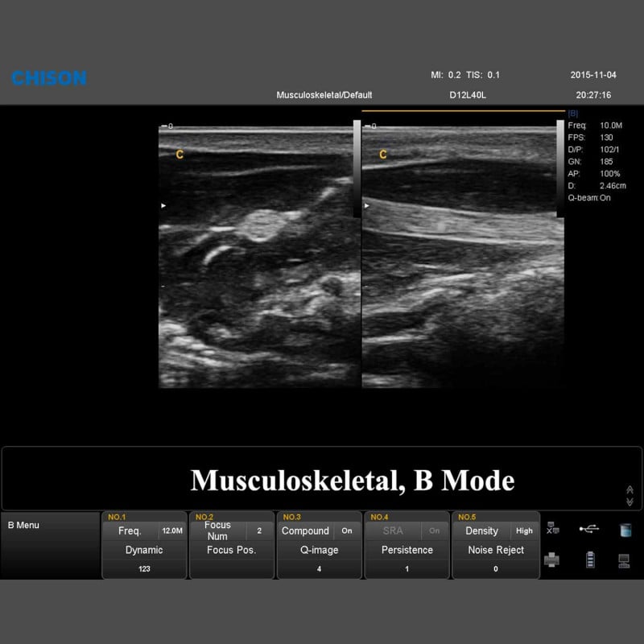Click the network computer icon
Screen dimensions: 644x644
624,562
